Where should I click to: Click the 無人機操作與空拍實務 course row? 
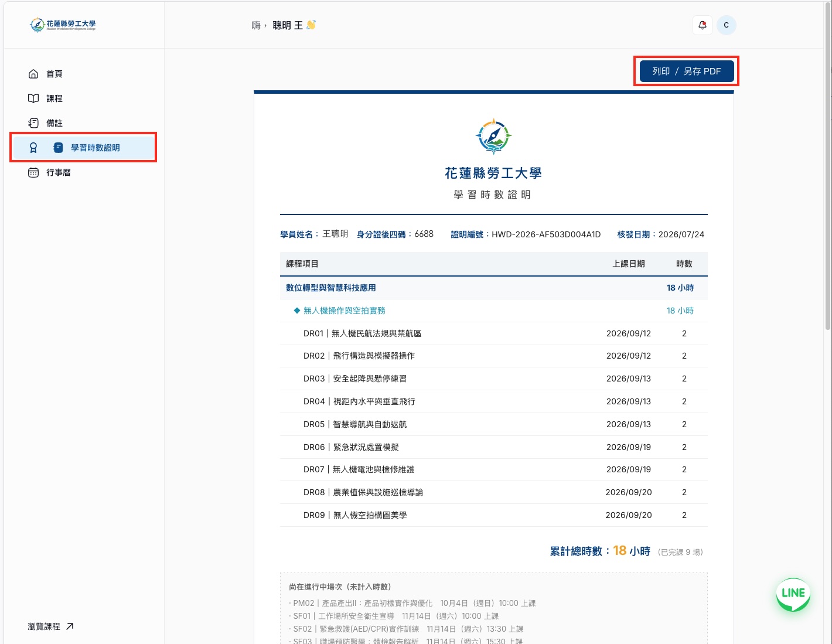coord(493,311)
